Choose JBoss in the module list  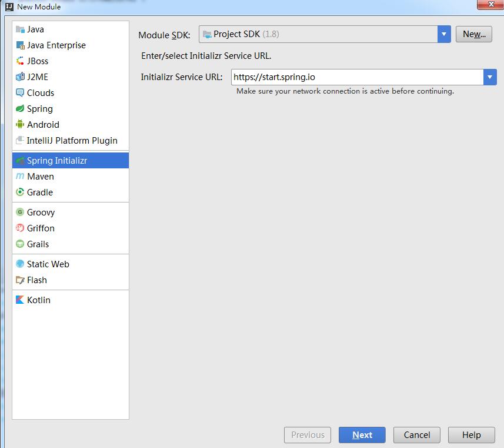(38, 61)
